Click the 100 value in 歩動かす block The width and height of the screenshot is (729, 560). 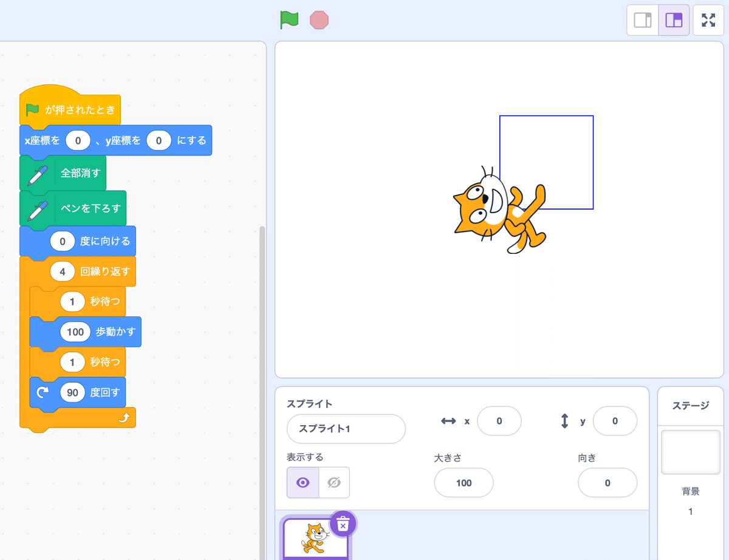click(x=75, y=332)
